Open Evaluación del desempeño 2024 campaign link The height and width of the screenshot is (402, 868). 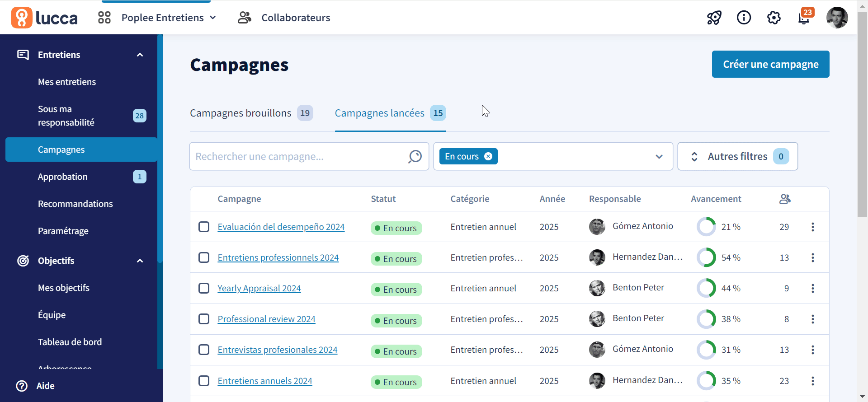pyautogui.click(x=281, y=227)
